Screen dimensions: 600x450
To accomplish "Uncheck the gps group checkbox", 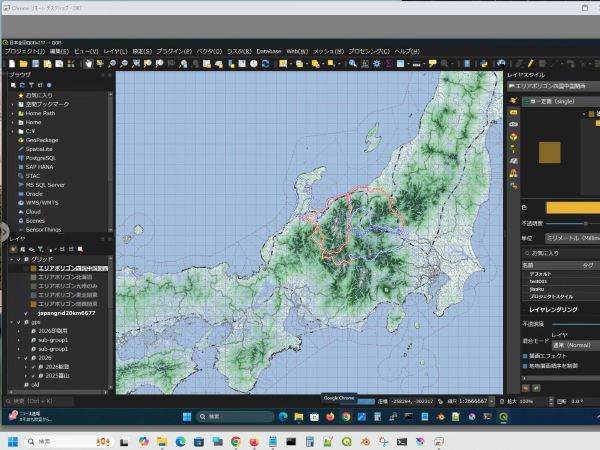I will (19, 322).
